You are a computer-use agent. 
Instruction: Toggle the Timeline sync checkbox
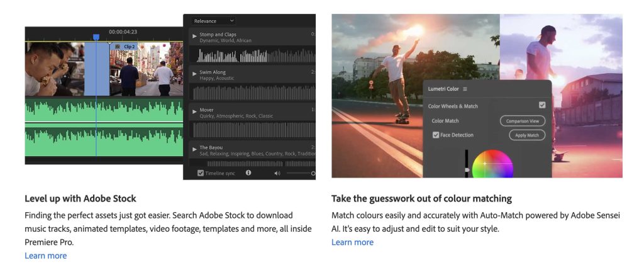201,173
